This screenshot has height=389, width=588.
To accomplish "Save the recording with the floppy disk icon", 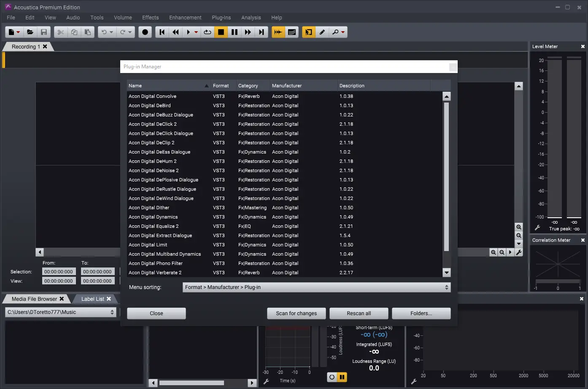I will click(44, 32).
